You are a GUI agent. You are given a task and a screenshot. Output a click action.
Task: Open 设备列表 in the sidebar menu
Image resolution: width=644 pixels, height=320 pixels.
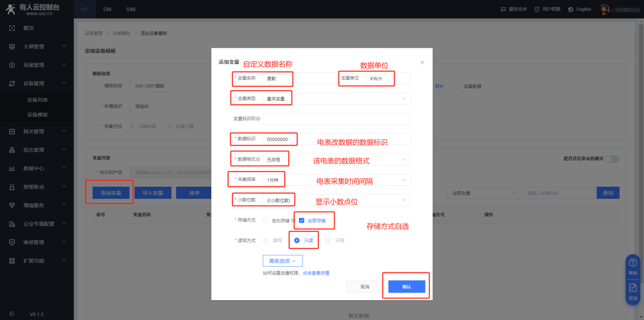click(x=38, y=100)
